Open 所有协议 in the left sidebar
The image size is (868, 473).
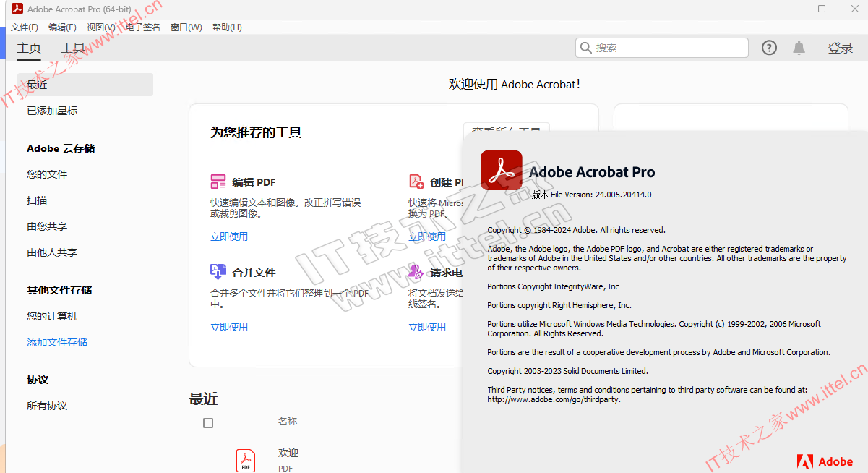(x=47, y=406)
